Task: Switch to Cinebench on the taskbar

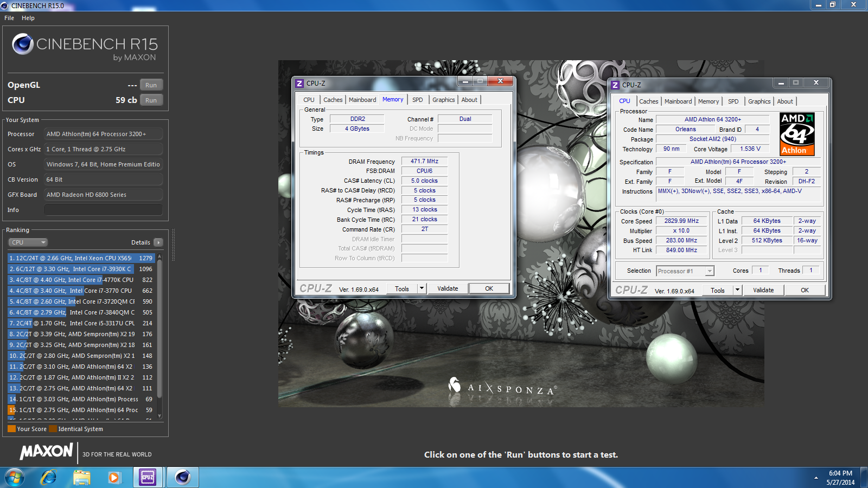Action: pos(182,478)
